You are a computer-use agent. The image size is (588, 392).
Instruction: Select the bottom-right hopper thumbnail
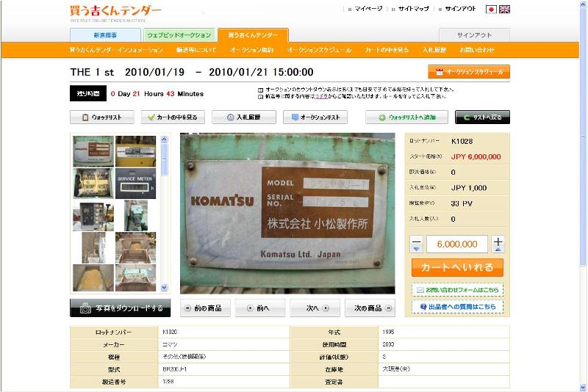tap(135, 277)
